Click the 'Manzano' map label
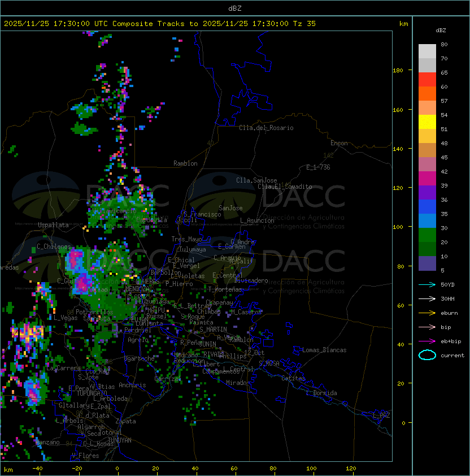The image size is (470, 476). pos(47,442)
